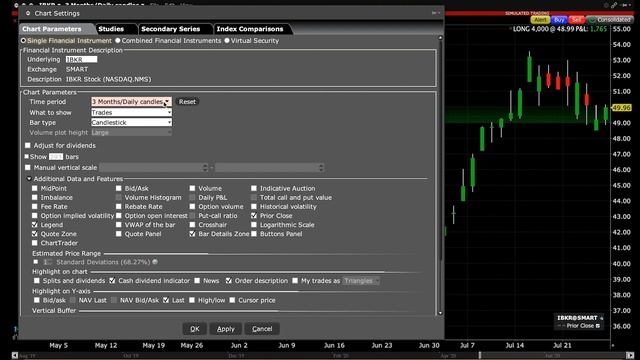Click the green icon on the Consolidated button

click(x=592, y=20)
